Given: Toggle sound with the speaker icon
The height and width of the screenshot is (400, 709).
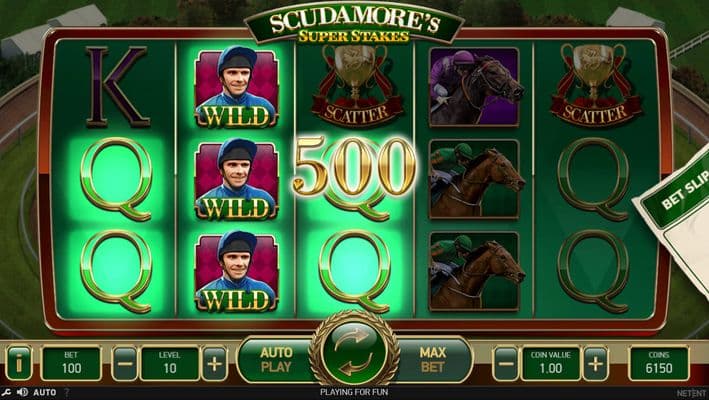Looking at the screenshot, I should pyautogui.click(x=22, y=392).
